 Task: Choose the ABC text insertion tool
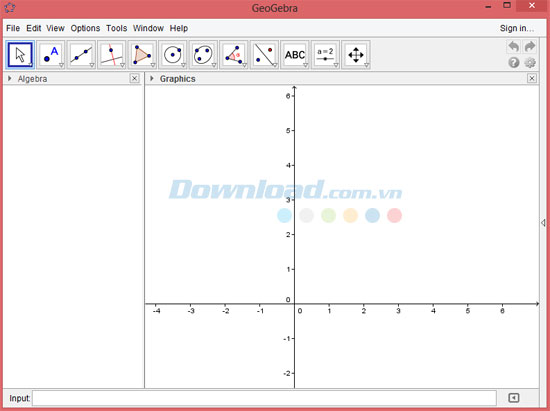click(295, 55)
